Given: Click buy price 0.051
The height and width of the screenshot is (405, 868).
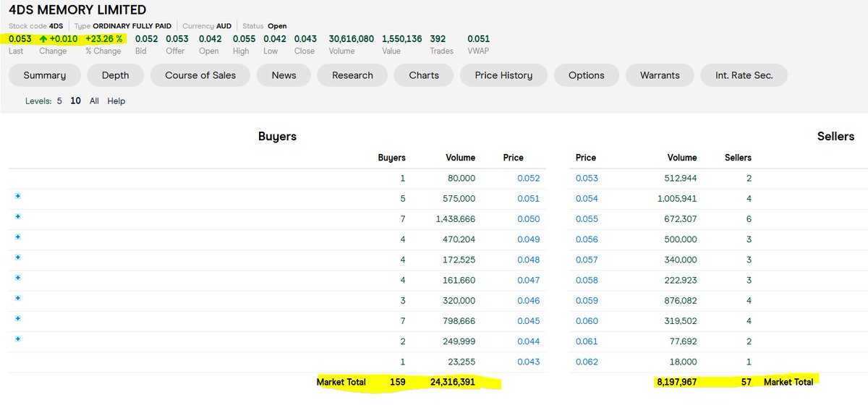Looking at the screenshot, I should coord(529,198).
